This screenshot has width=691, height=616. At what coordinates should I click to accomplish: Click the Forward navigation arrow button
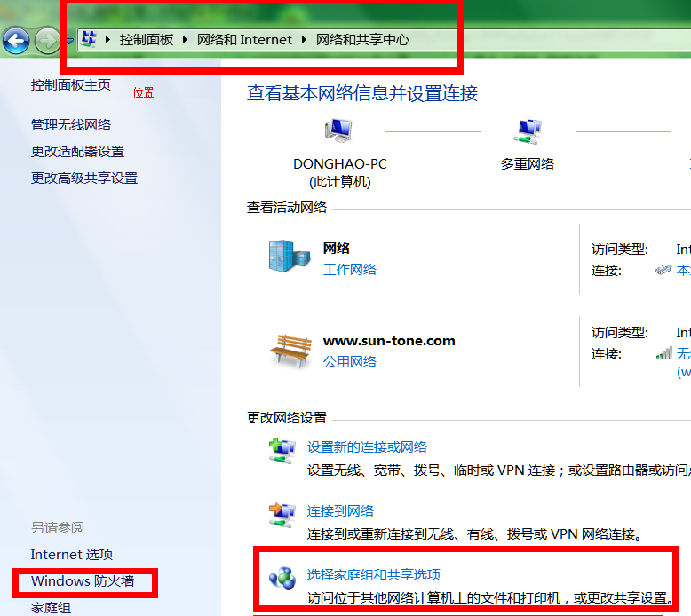click(x=47, y=40)
